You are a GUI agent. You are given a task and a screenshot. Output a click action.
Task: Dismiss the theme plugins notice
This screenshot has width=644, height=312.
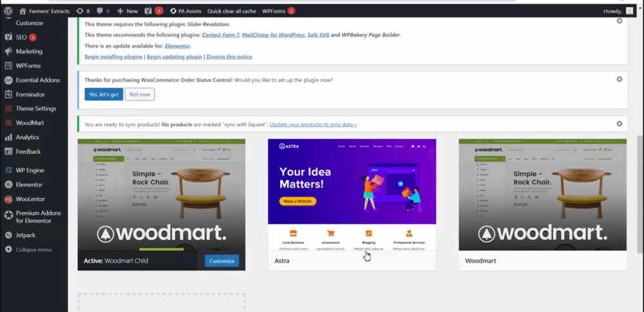tap(620, 21)
